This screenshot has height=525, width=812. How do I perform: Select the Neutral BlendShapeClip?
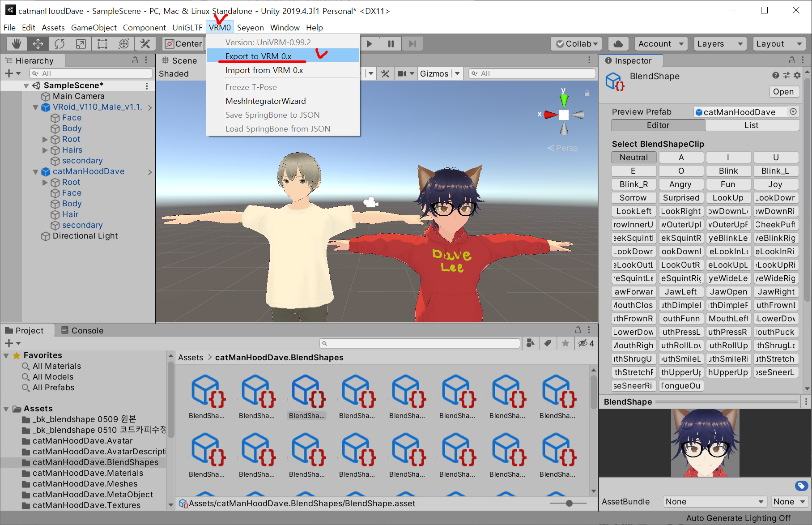coord(633,157)
